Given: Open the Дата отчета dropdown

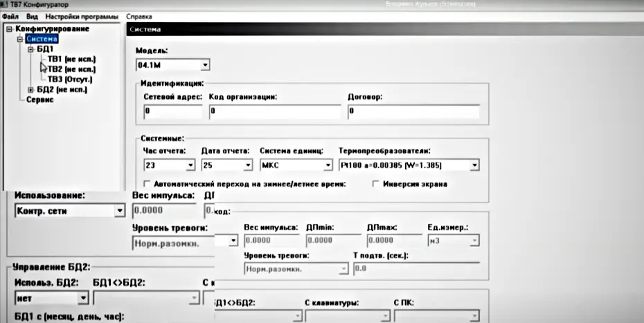Looking at the screenshot, I should [226, 165].
